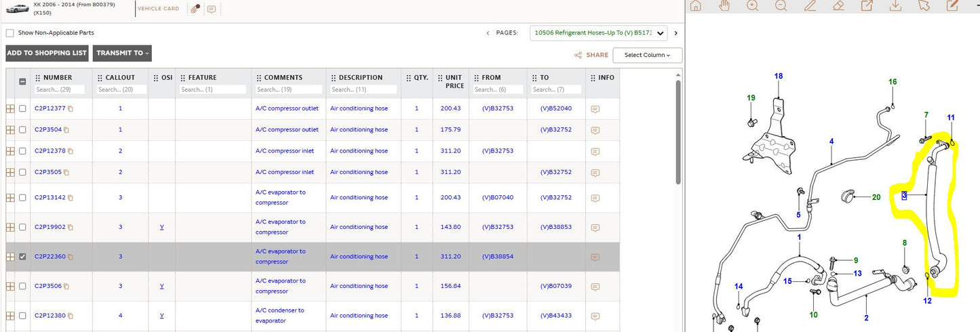The width and height of the screenshot is (980, 332).
Task: Sort by UNIT PRICE column header
Action: (454, 81)
